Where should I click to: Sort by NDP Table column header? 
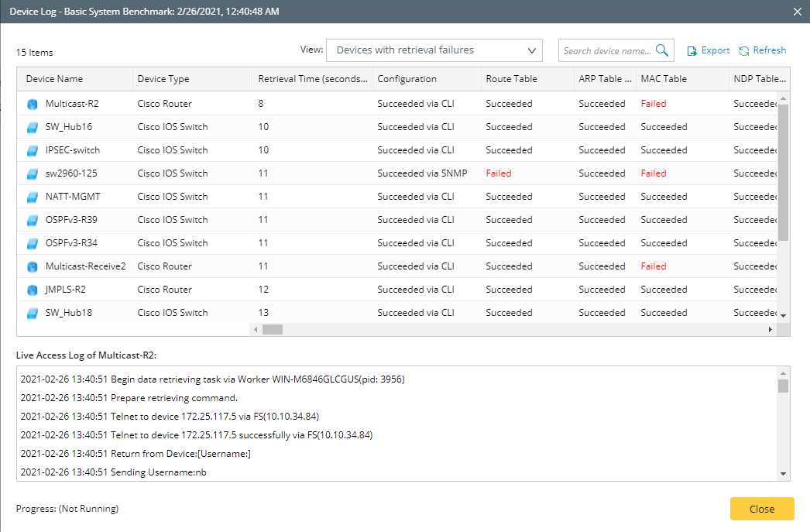point(760,79)
